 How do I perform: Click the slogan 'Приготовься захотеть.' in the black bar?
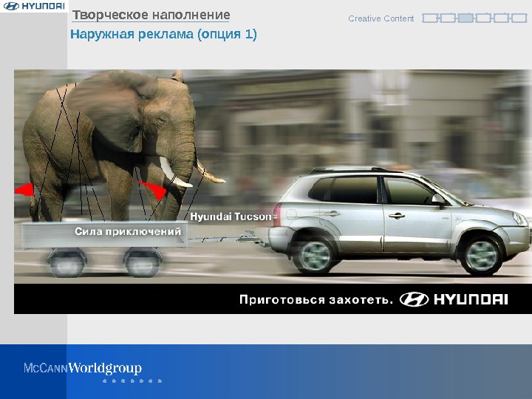[316, 299]
